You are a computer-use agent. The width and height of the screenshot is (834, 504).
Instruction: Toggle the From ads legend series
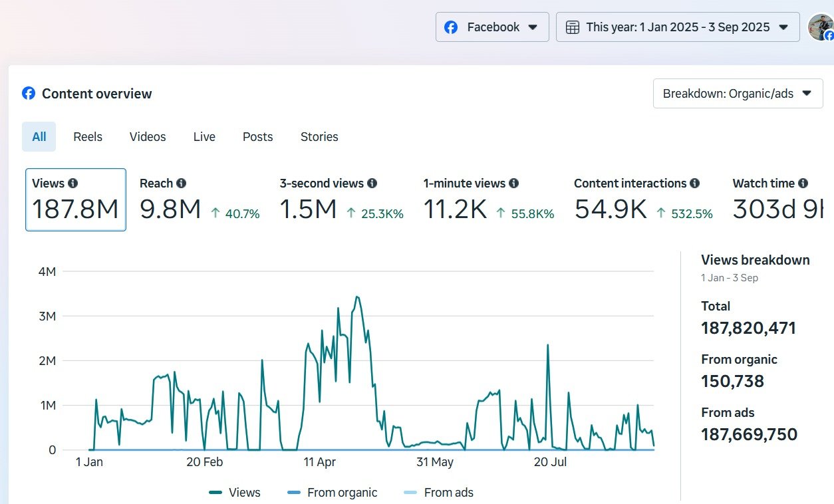[x=438, y=493]
